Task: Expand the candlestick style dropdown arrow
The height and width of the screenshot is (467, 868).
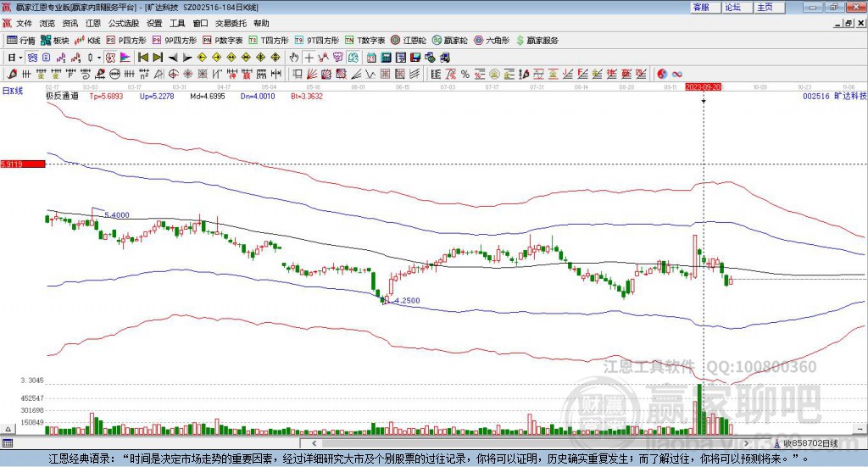Action: coord(99,58)
